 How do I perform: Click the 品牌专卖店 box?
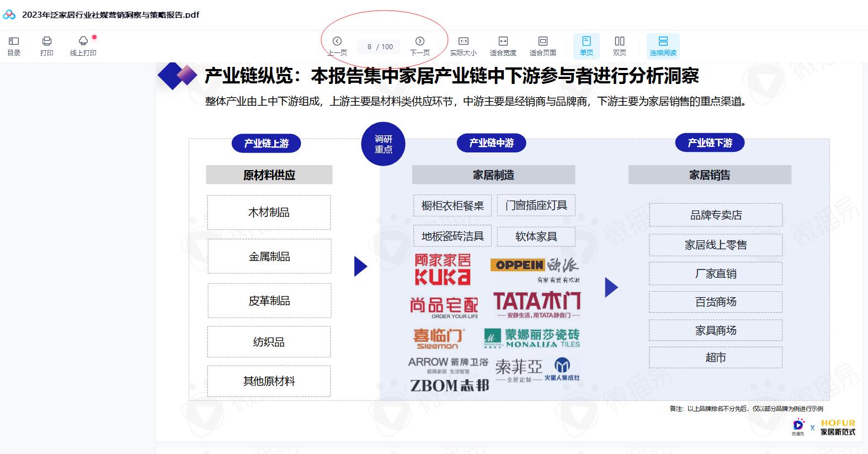click(x=716, y=215)
